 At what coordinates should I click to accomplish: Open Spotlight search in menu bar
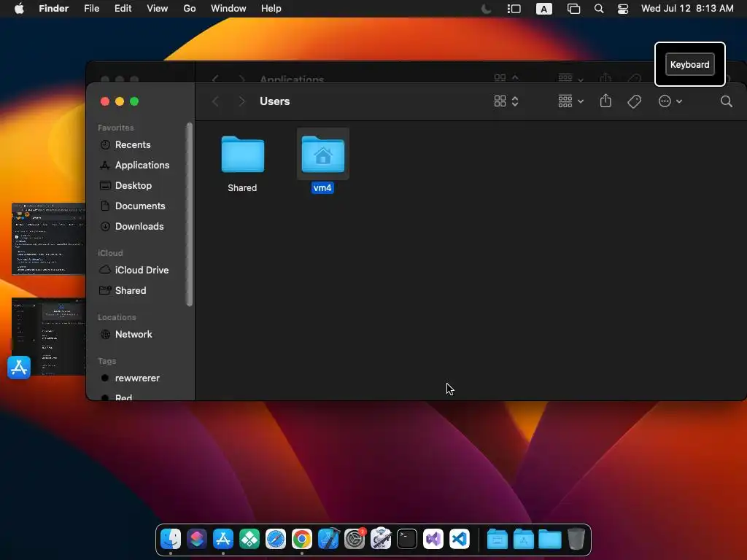coord(599,9)
